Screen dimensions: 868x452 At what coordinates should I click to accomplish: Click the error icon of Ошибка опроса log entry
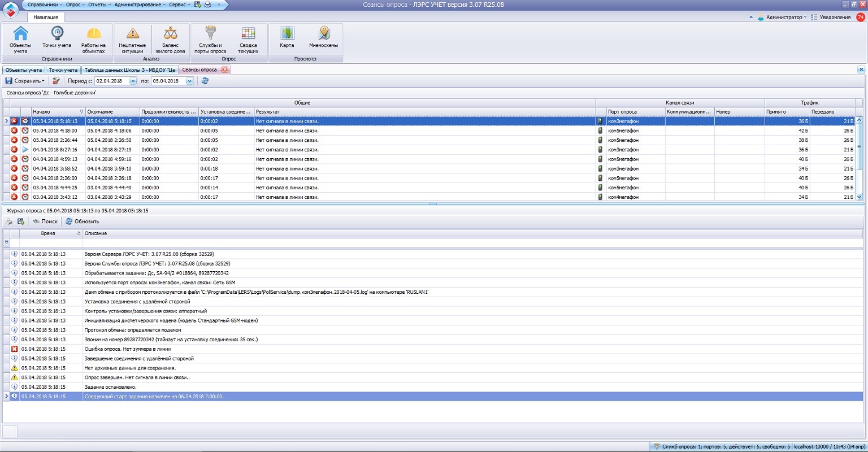[x=15, y=349]
